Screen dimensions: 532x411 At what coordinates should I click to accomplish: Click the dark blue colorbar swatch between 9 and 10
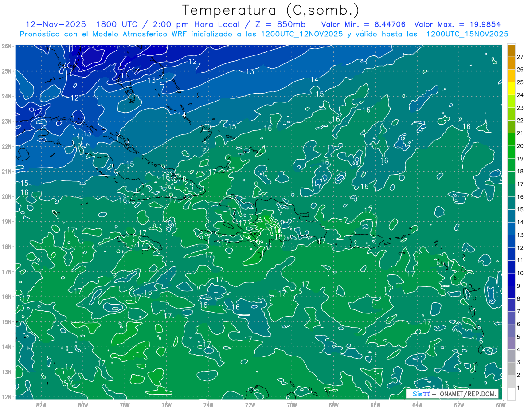click(x=512, y=279)
